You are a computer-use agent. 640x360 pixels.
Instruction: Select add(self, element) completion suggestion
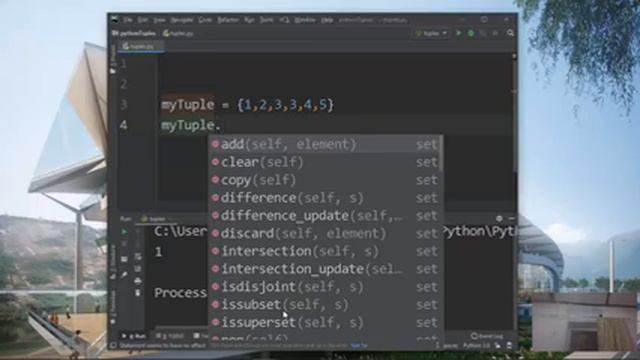tap(325, 144)
